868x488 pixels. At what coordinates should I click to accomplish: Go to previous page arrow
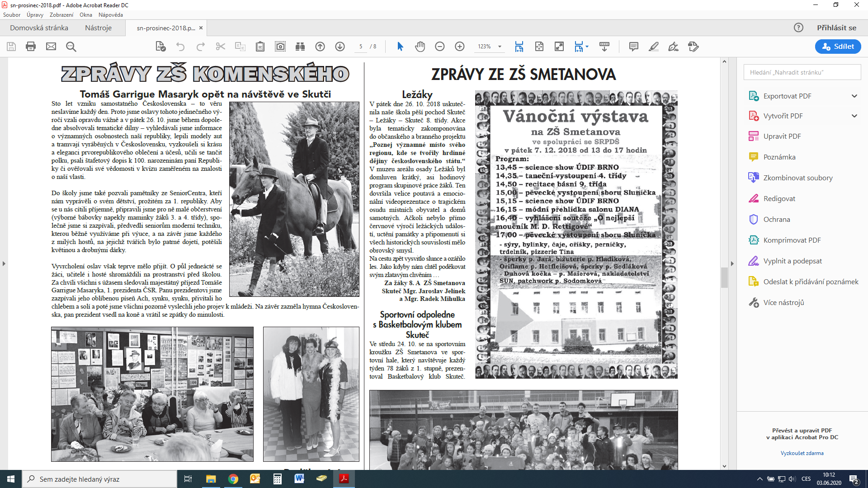320,47
